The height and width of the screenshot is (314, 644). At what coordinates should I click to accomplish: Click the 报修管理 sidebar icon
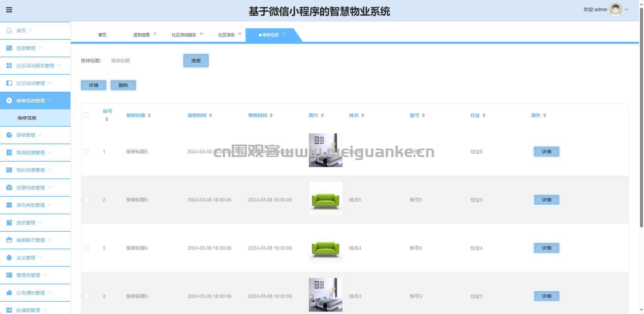9,135
